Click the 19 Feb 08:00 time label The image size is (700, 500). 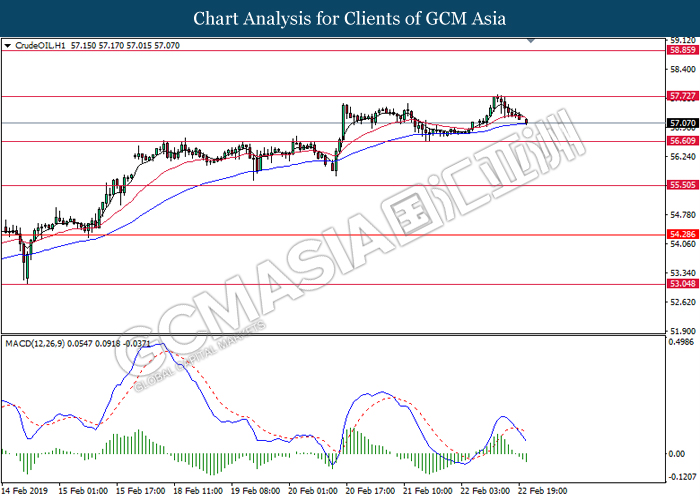(x=255, y=491)
